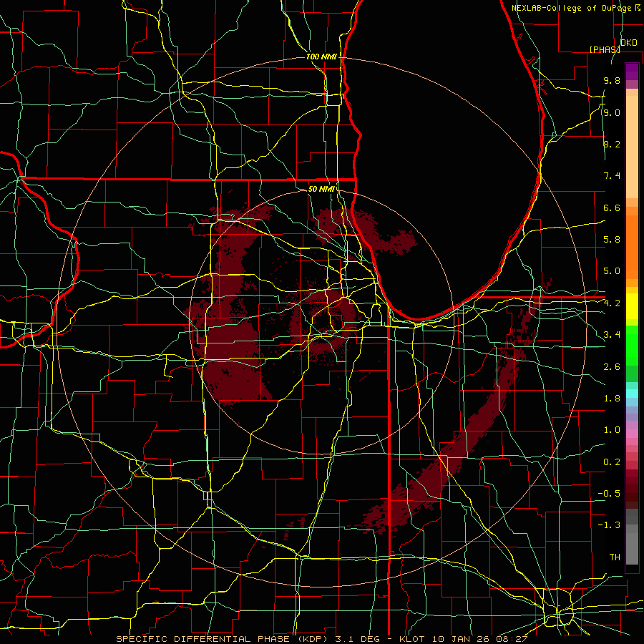
Task: Click the 2.6 value on the scale
Action: [x=612, y=367]
